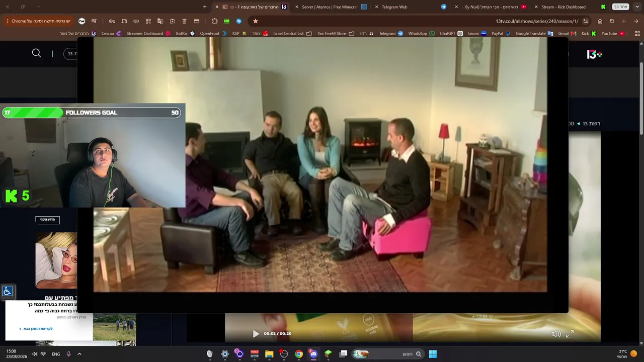Screen dimensions: 644x362
Task: Expand the video to fullscreen
Action: pyautogui.click(x=570, y=334)
